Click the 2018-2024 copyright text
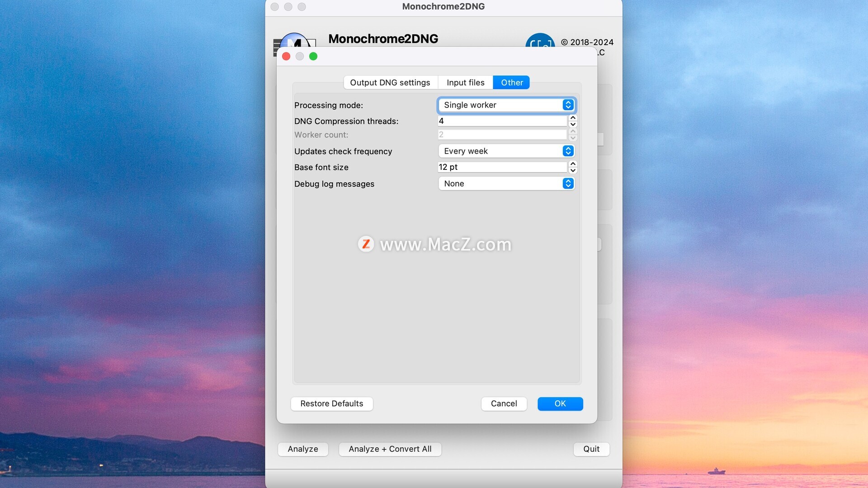Screen dimensions: 868x488 tap(587, 42)
